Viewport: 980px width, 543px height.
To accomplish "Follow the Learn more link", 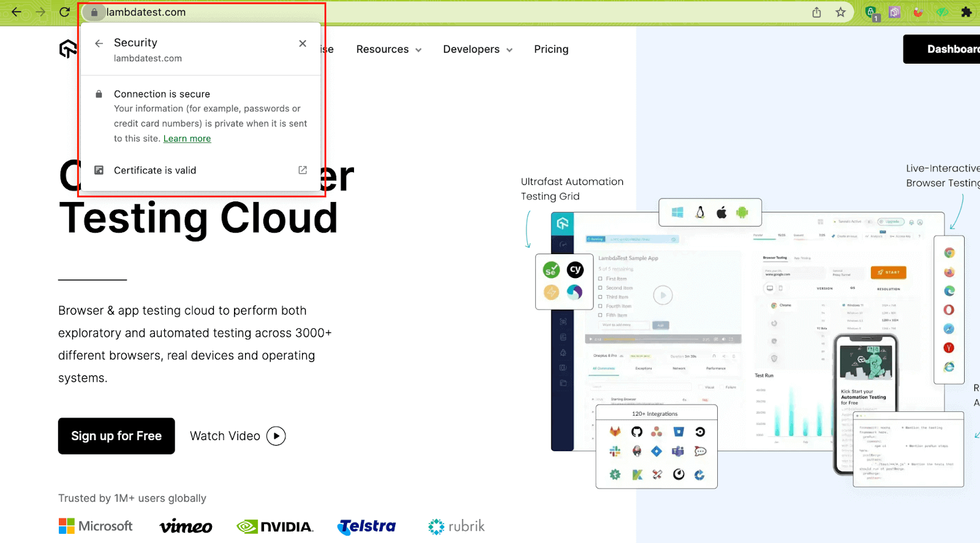I will [x=187, y=139].
